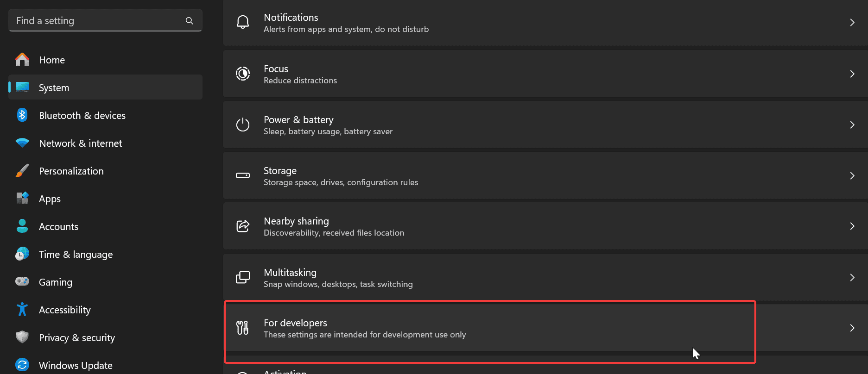This screenshot has width=868, height=374.
Task: Click the Focus icon
Action: (242, 73)
